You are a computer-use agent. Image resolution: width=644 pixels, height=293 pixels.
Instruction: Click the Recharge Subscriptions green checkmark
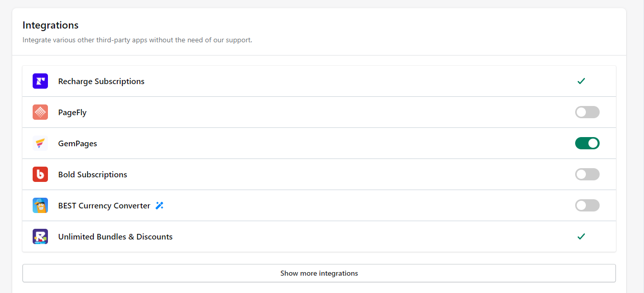(581, 81)
